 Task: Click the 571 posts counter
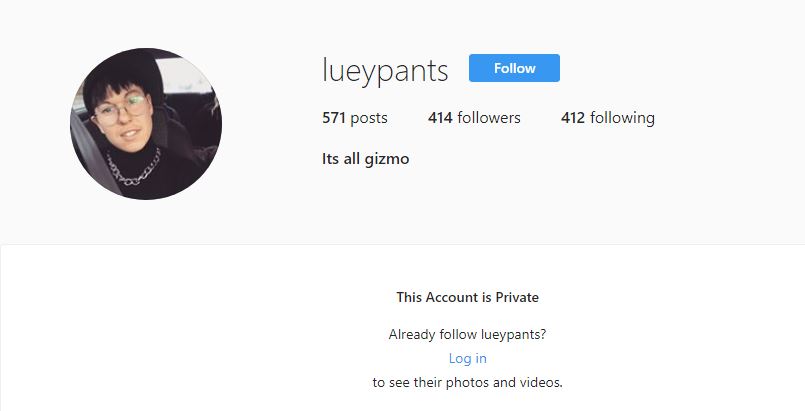[x=354, y=118]
